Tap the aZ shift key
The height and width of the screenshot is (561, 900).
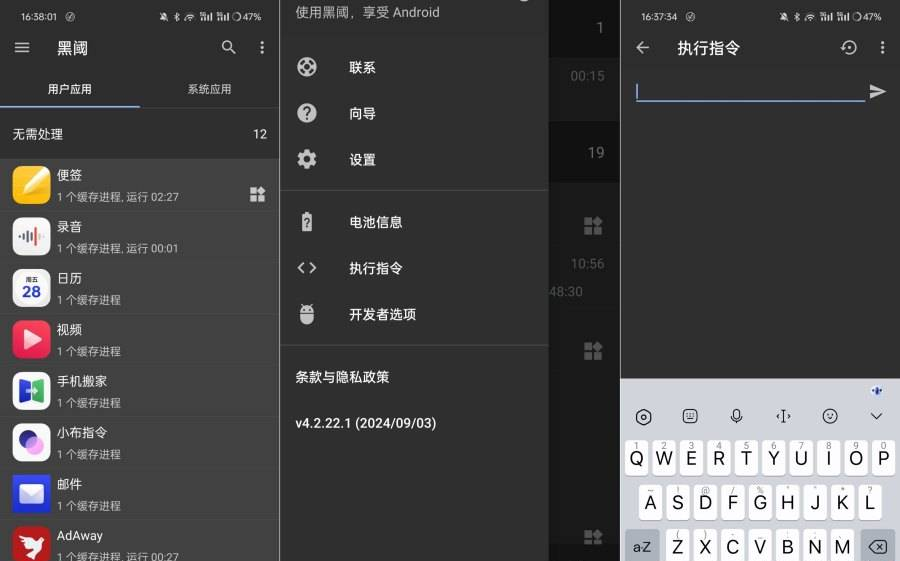point(642,546)
